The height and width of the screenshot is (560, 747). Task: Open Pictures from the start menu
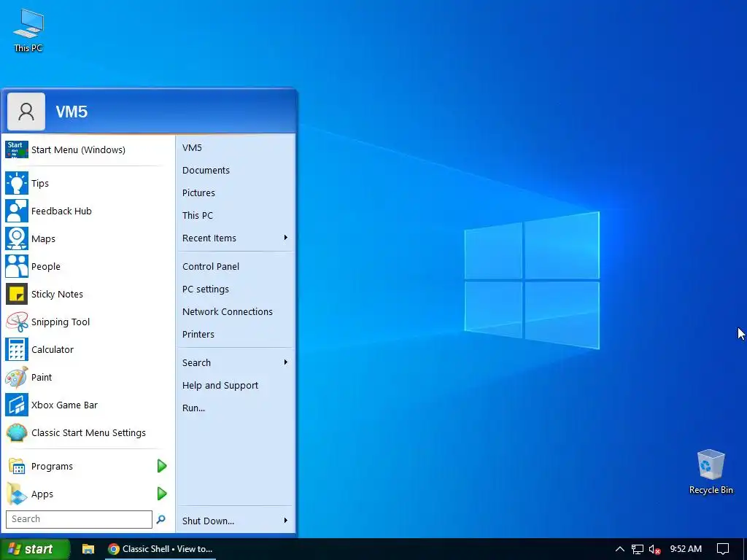(x=236, y=192)
